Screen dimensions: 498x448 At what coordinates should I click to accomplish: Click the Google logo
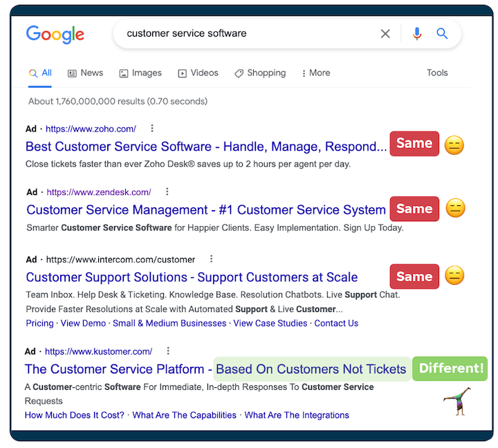coord(55,35)
